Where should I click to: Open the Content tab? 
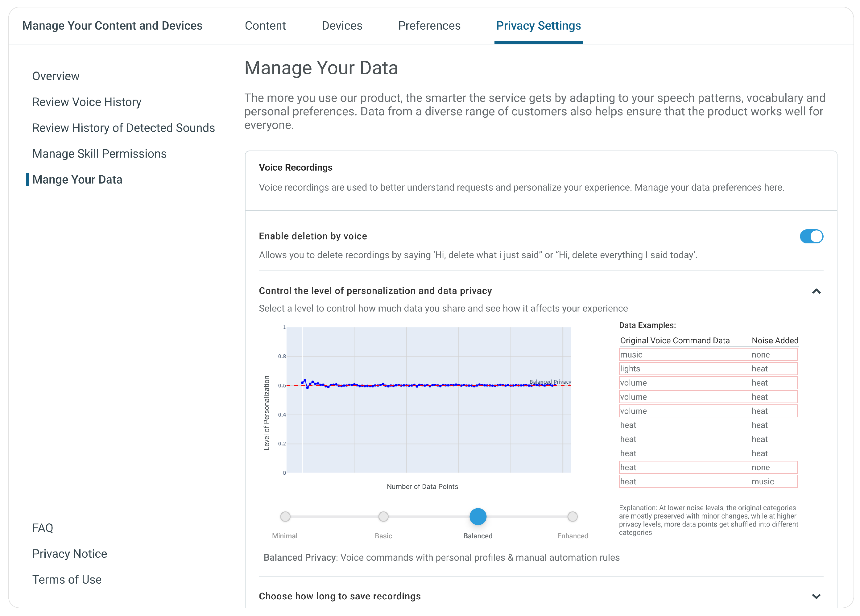265,26
